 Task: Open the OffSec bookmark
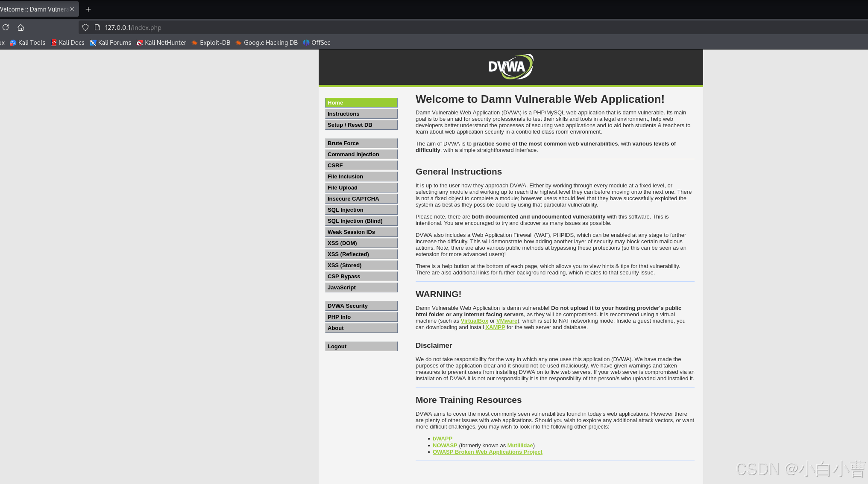point(317,43)
